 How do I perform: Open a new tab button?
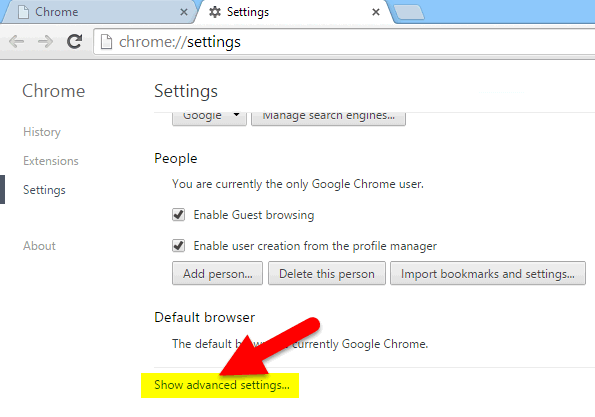[409, 12]
